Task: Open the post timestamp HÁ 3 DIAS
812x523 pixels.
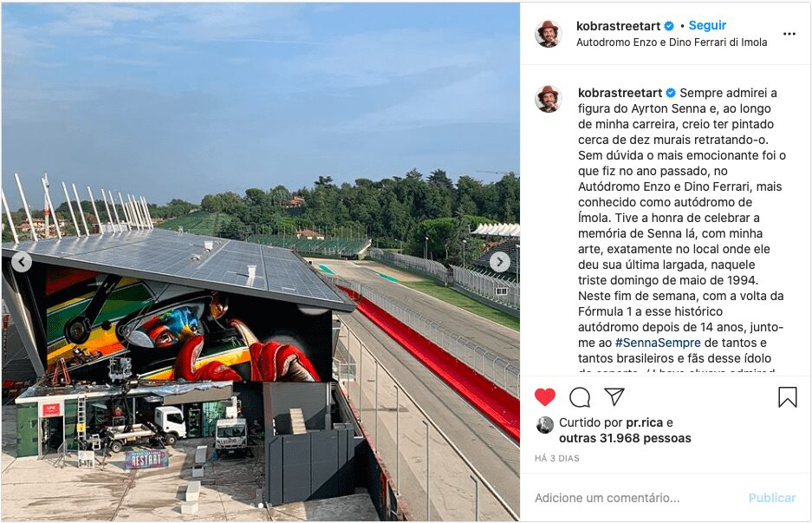Action: click(557, 458)
